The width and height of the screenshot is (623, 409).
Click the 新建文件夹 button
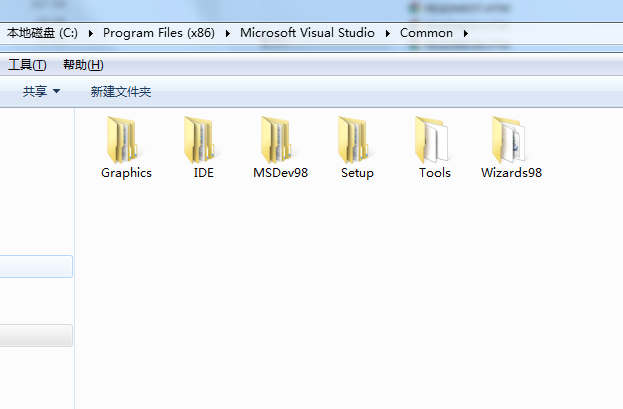(121, 91)
